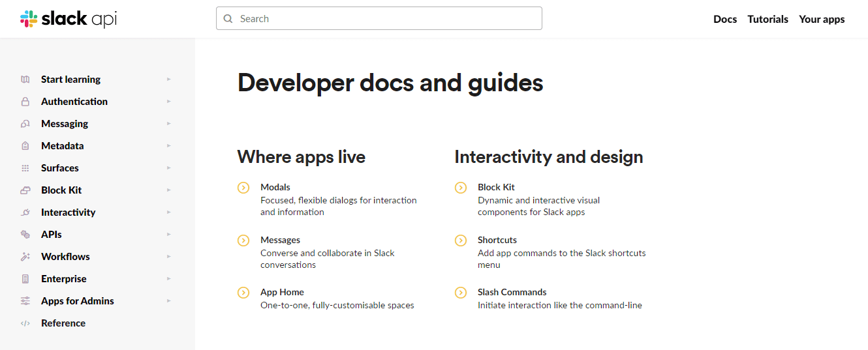Click the Apps for Admins sliders icon
This screenshot has width=868, height=350.
pyautogui.click(x=25, y=301)
